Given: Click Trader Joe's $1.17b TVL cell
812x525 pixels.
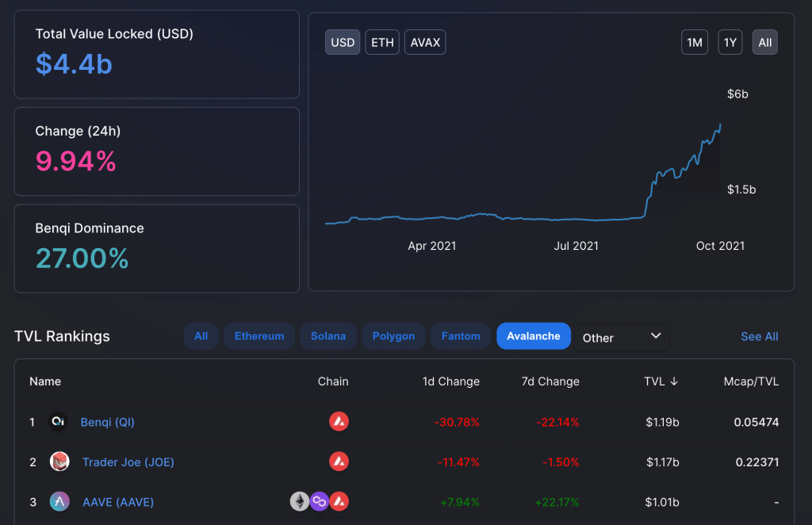Looking at the screenshot, I should pos(662,462).
